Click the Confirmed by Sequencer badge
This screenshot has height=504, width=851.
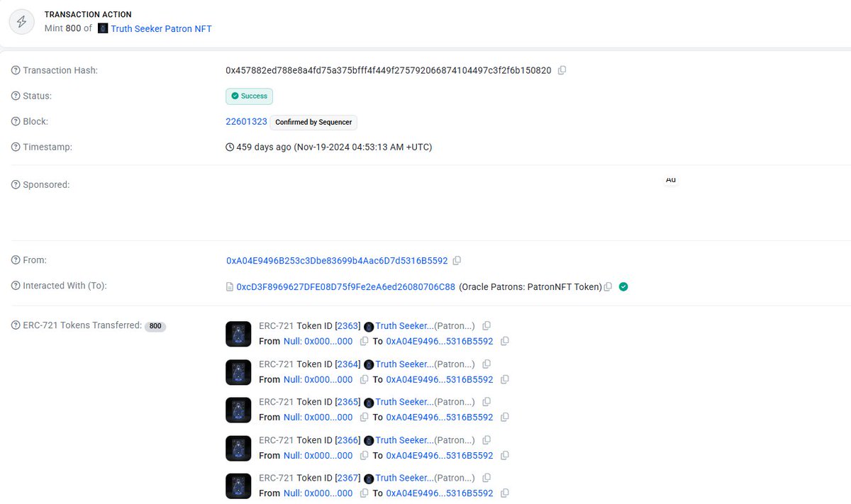[313, 122]
